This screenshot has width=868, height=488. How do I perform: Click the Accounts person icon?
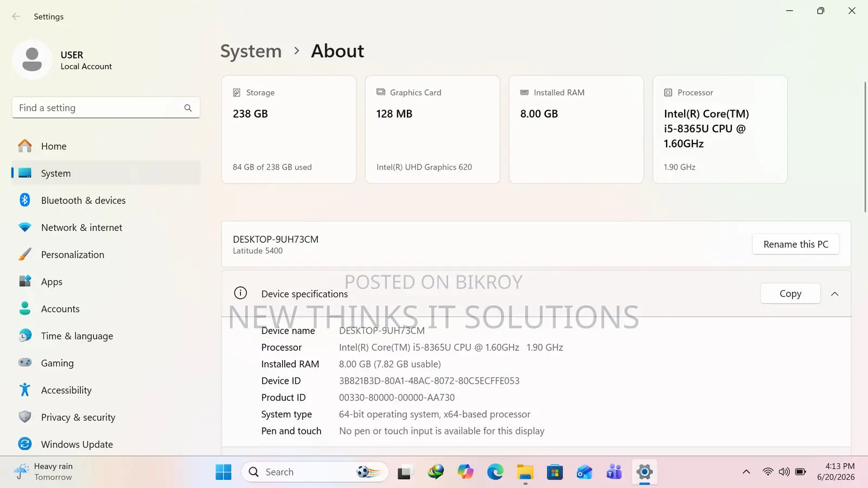click(x=25, y=309)
